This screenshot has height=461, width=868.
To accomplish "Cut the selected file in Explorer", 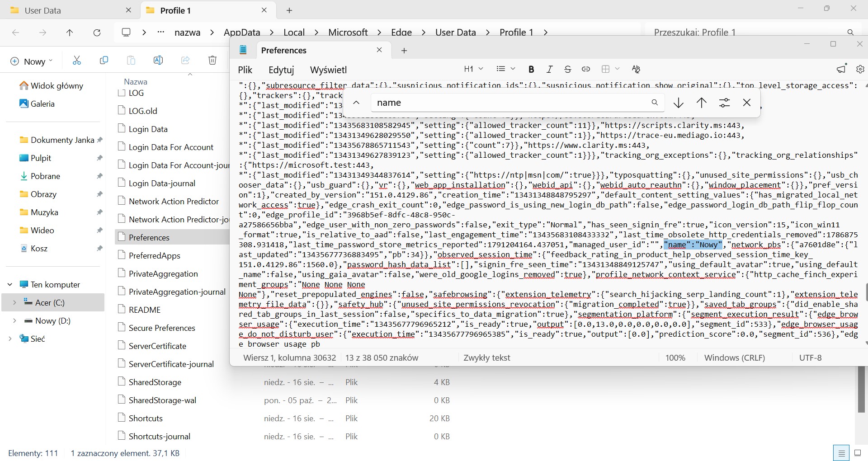I will (x=77, y=61).
